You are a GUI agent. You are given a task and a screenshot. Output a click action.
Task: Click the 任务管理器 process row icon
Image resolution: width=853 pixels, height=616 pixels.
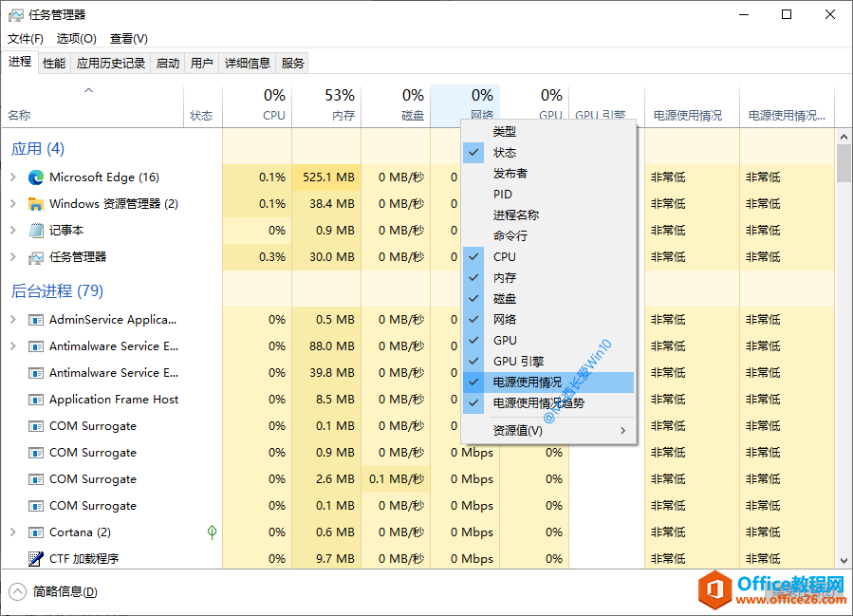[x=36, y=257]
